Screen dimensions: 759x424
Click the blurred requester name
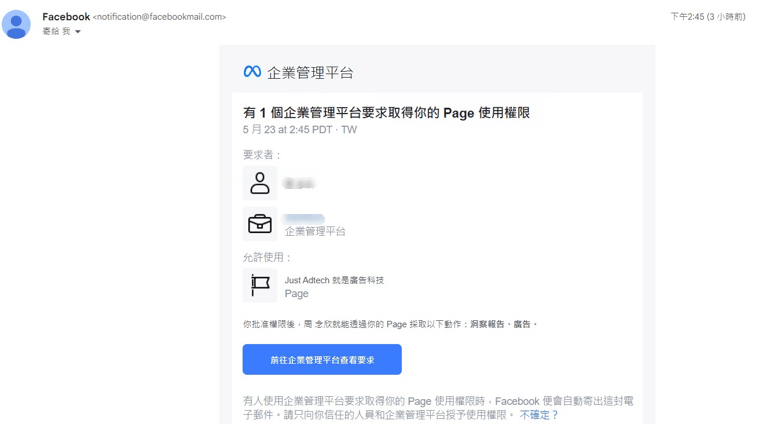pyautogui.click(x=299, y=183)
